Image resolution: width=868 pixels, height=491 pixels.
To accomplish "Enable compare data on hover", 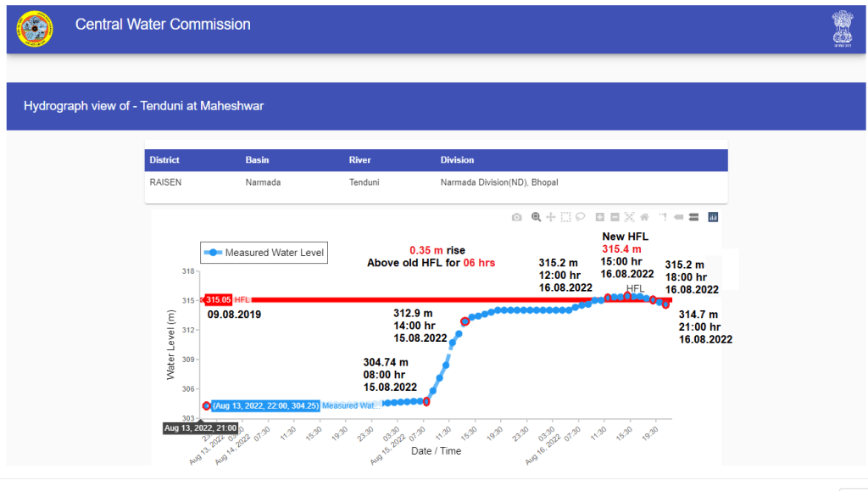I will [693, 217].
